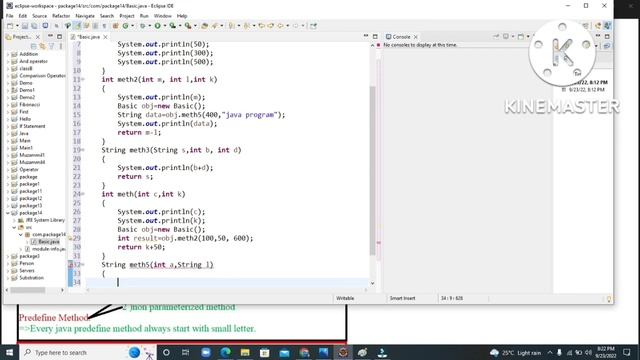The width and height of the screenshot is (640, 360).
Task: Click the Windows Start button
Action: (9, 352)
